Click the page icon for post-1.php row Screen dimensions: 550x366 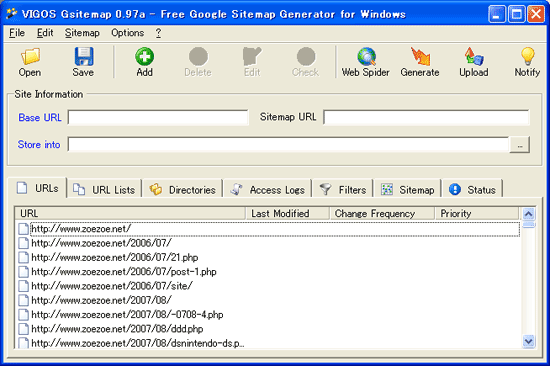[24, 272]
